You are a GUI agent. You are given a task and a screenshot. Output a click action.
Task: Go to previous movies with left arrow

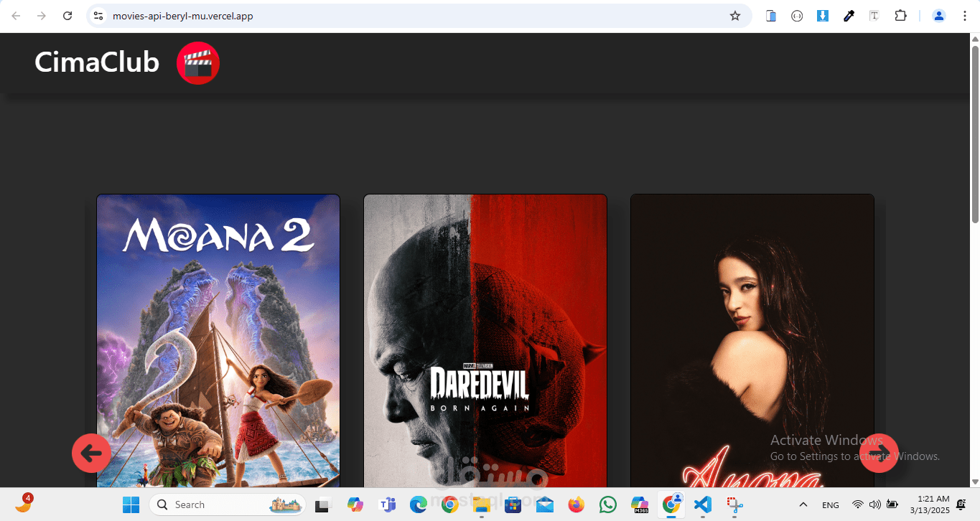point(91,453)
